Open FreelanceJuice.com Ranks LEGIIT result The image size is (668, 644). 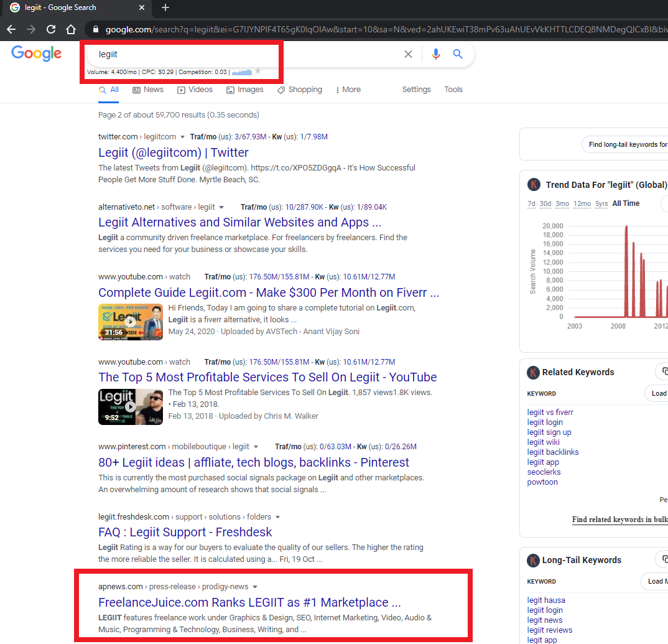pos(249,602)
